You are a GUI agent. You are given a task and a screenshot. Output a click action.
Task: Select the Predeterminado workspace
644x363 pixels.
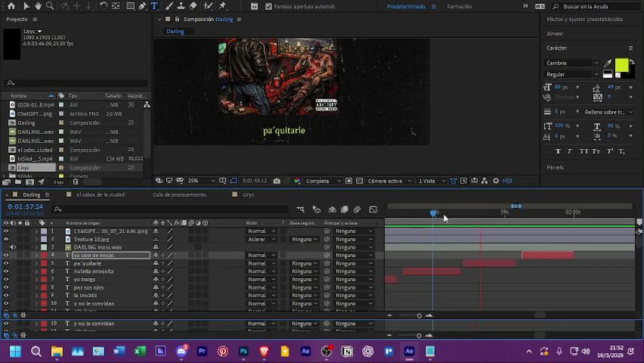(x=406, y=7)
